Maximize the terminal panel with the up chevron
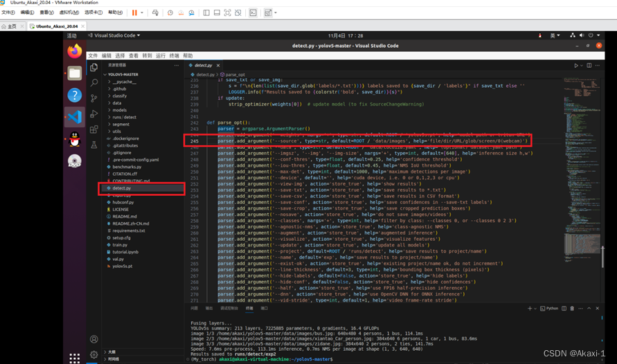The image size is (617, 364). [589, 309]
